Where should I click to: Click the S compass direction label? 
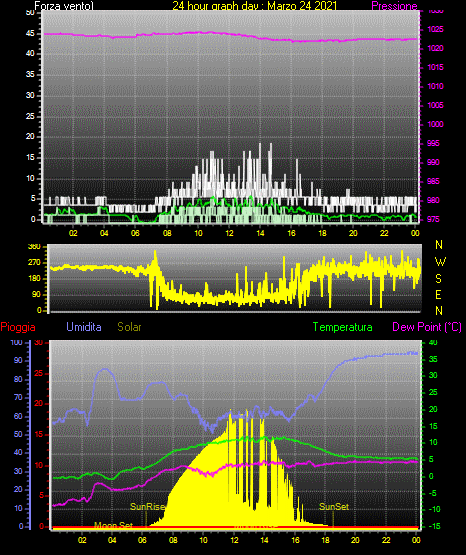(438, 279)
